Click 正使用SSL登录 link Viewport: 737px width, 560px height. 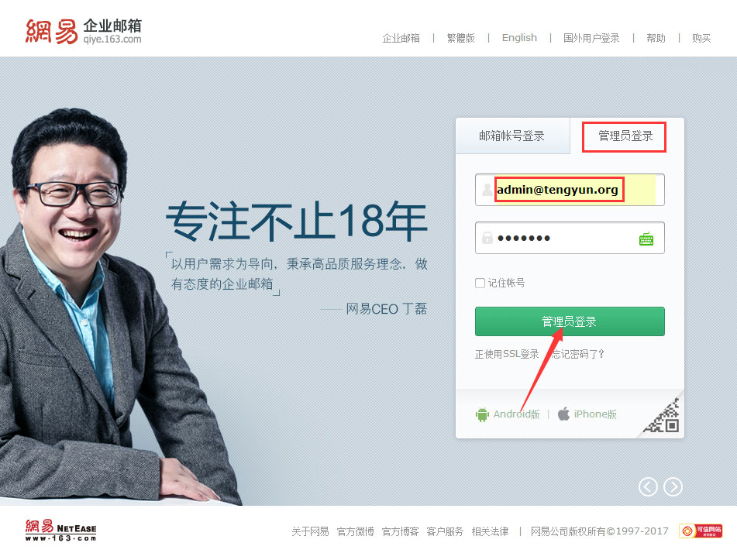pyautogui.click(x=507, y=354)
